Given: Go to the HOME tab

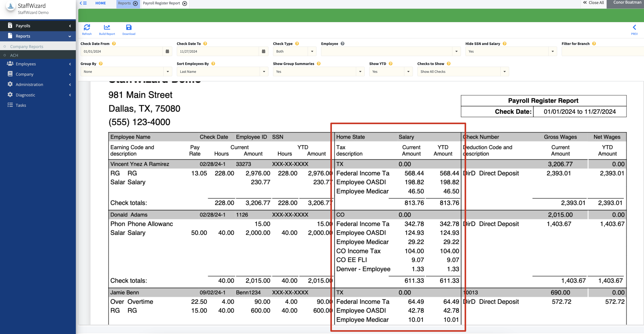Looking at the screenshot, I should (x=100, y=3).
